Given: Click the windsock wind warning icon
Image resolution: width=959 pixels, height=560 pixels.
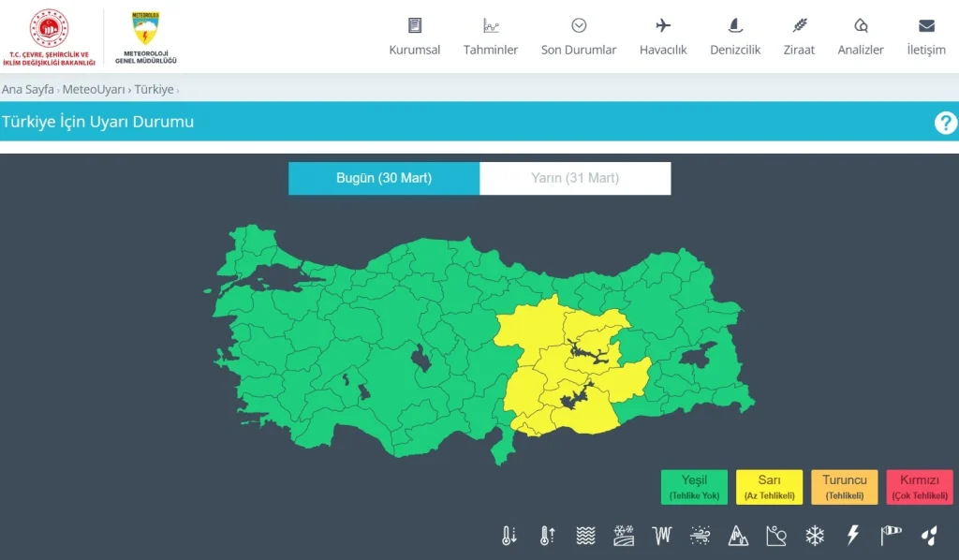Looking at the screenshot, I should (x=892, y=536).
